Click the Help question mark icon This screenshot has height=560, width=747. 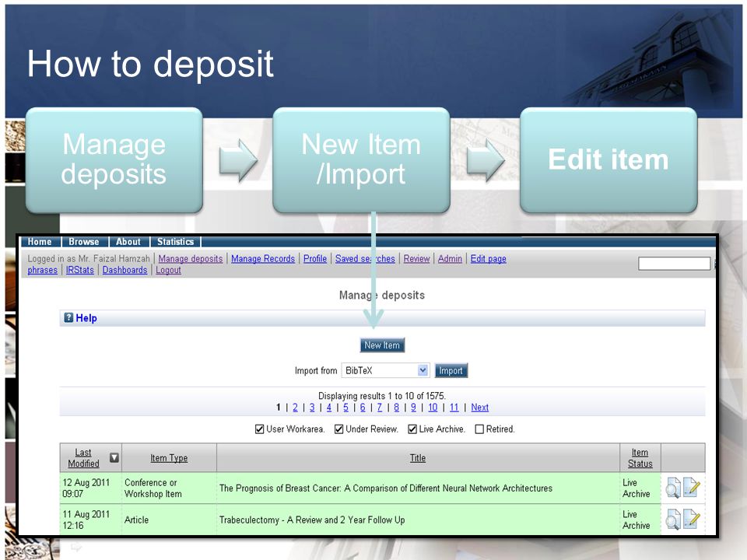68,317
